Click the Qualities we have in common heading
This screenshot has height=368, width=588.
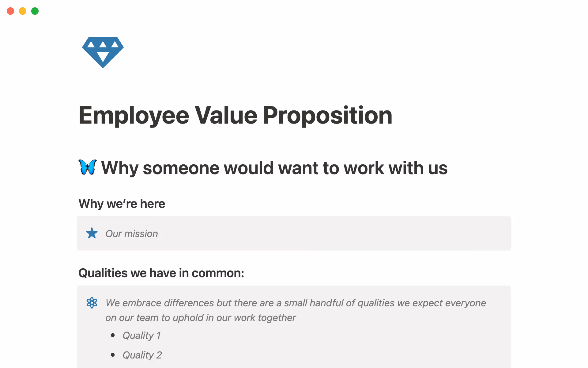pos(161,273)
